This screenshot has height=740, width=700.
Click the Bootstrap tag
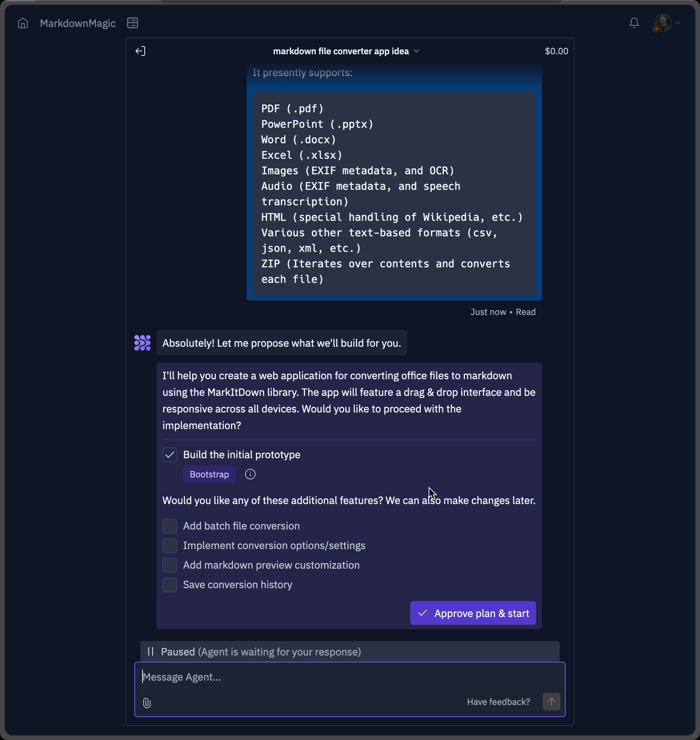click(x=209, y=474)
